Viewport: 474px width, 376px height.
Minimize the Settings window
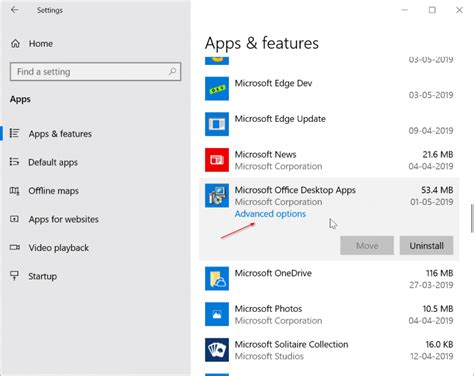point(405,10)
